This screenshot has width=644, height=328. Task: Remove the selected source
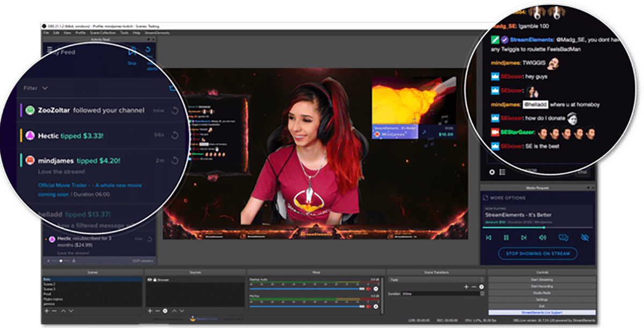157,311
